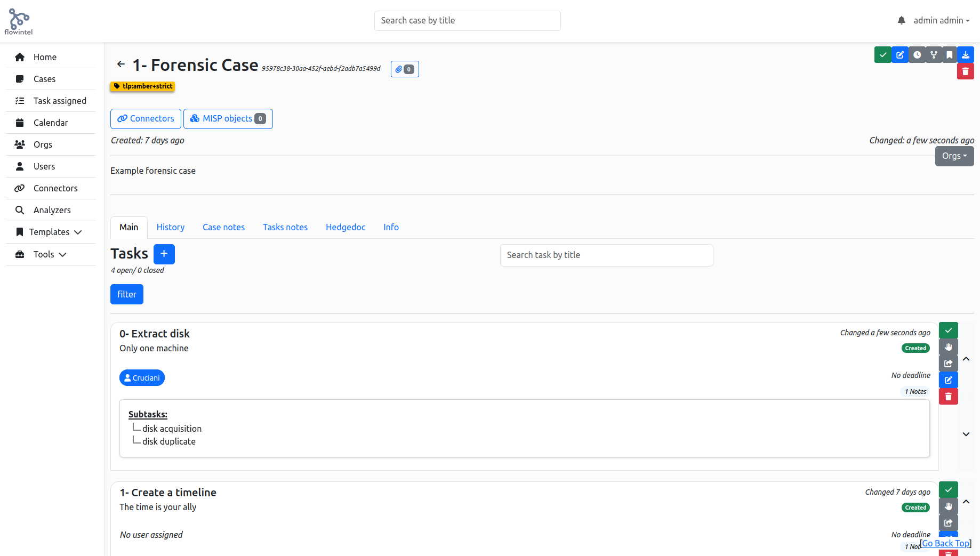Click the attachments paperclip badge
This screenshot has width=980, height=556.
pos(405,69)
